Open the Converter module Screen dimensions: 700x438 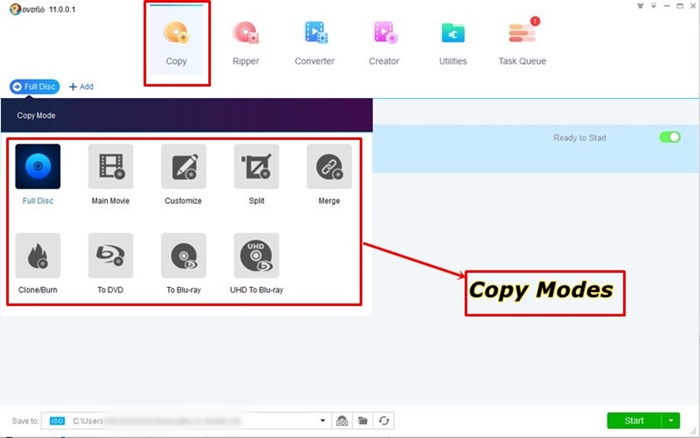[x=315, y=43]
